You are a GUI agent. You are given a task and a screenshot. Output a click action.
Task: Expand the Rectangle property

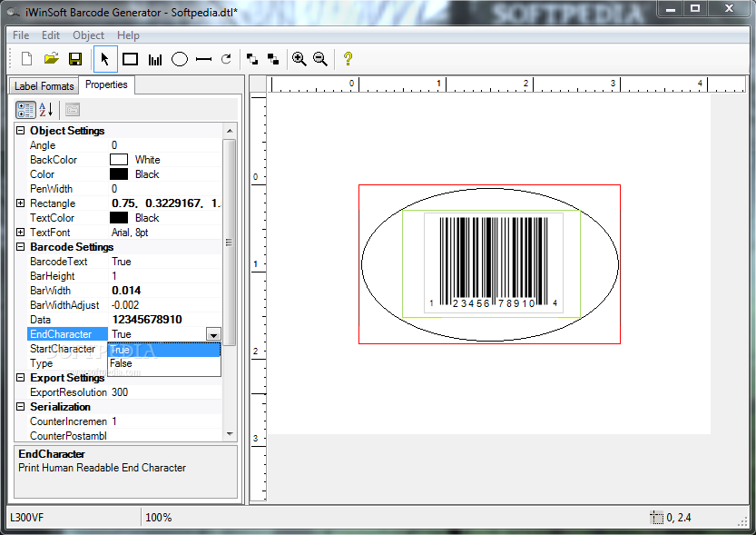click(x=20, y=203)
